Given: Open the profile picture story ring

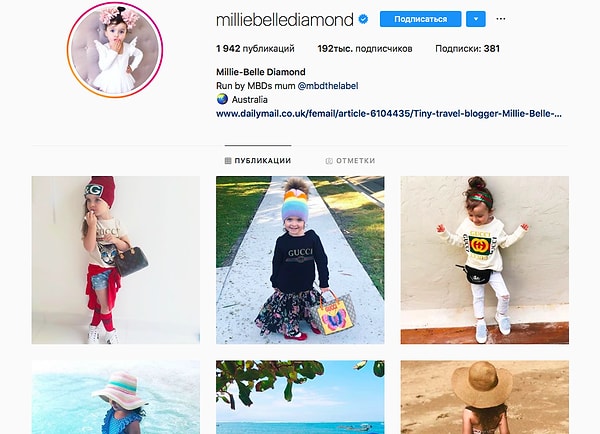Looking at the screenshot, I should pyautogui.click(x=115, y=50).
